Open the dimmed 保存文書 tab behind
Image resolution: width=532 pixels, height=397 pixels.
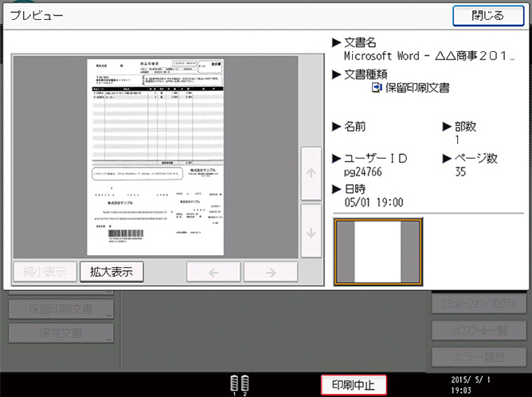tap(61, 332)
